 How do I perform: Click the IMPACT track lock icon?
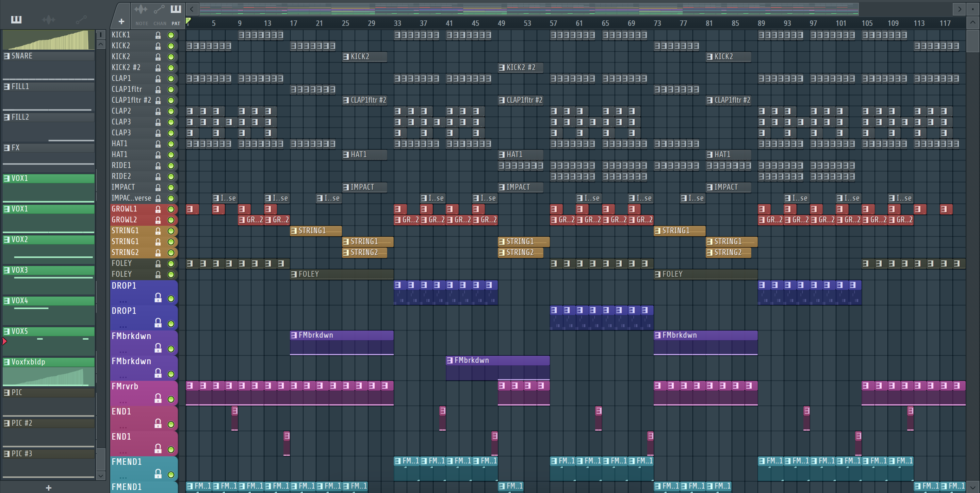pyautogui.click(x=158, y=187)
